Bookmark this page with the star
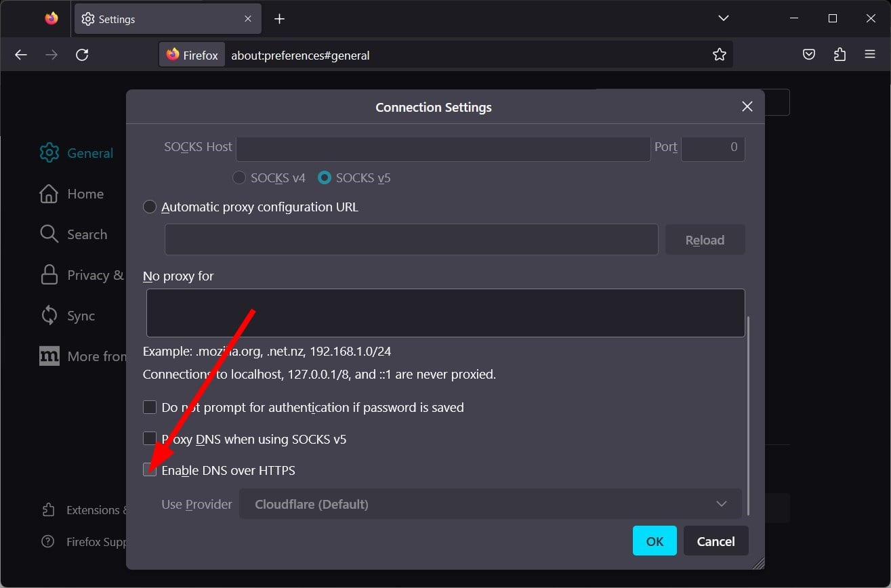 pos(719,54)
